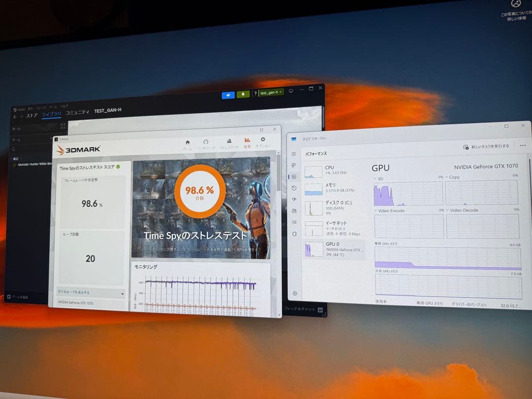Screen dimensions: 532x399
Task: Click Task Manager hamburger navigation icon
Action: (x=294, y=154)
